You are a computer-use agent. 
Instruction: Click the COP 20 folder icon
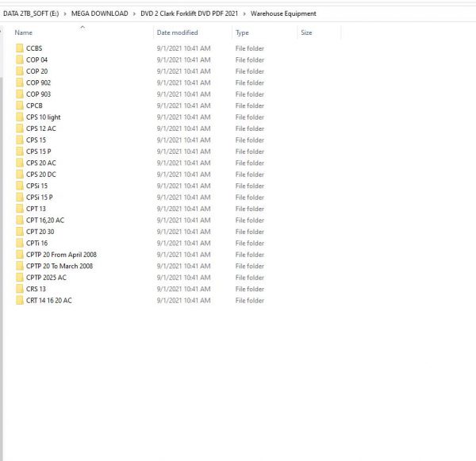(20, 71)
